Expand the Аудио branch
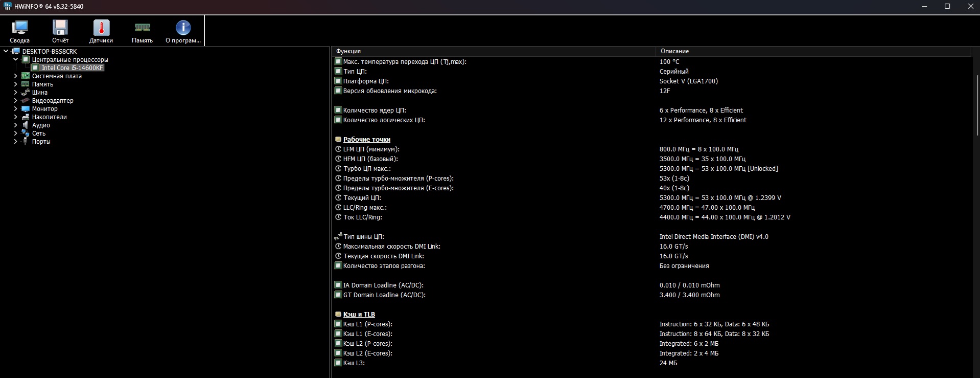Screen dimensions: 980x378 16,125
